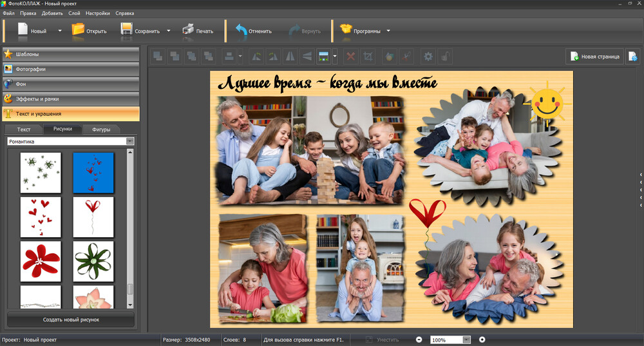Screen dimensions: 644x346
Task: Switch to the Текст tab
Action: (24, 130)
